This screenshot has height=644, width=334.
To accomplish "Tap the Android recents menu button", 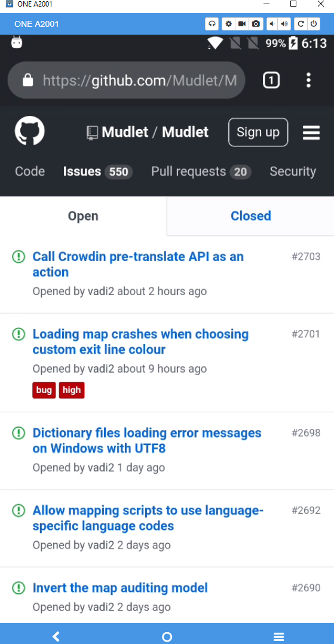I will (278, 637).
